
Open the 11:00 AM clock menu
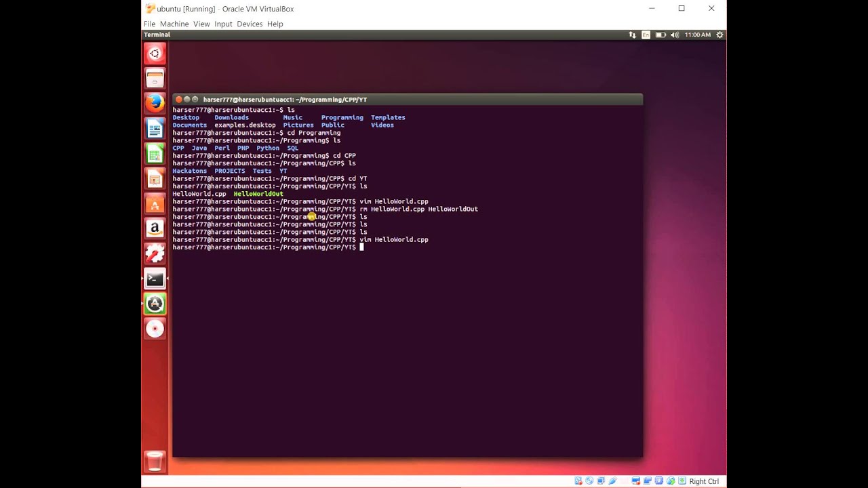coord(697,35)
